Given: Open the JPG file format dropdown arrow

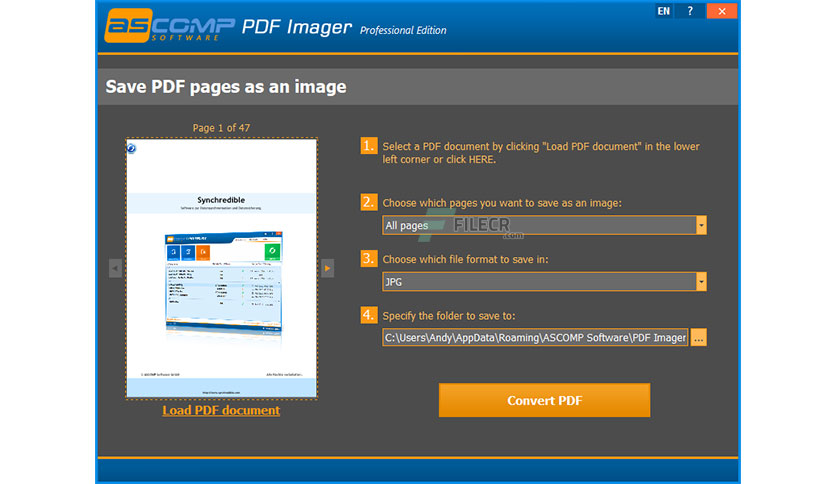Looking at the screenshot, I should pyautogui.click(x=701, y=281).
